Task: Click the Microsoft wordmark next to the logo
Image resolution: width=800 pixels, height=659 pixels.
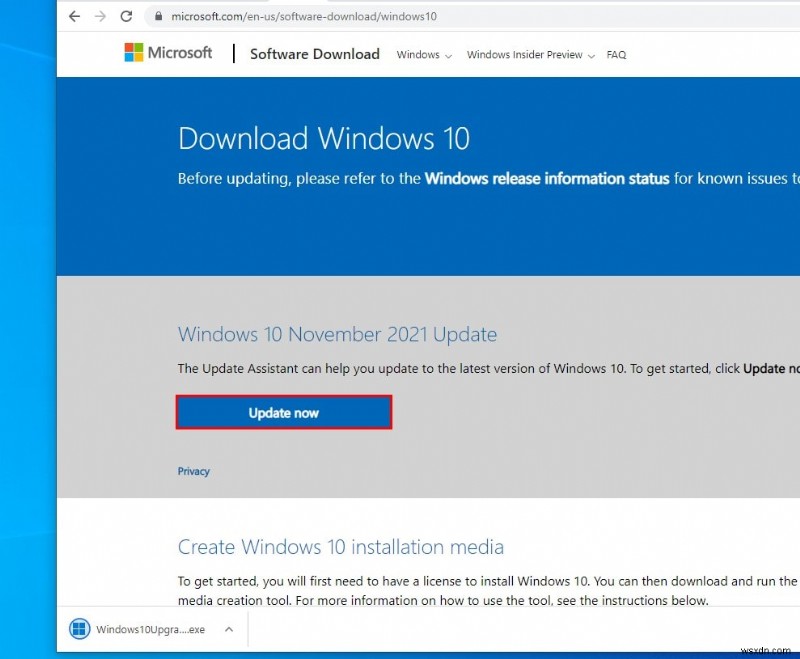Action: (180, 52)
